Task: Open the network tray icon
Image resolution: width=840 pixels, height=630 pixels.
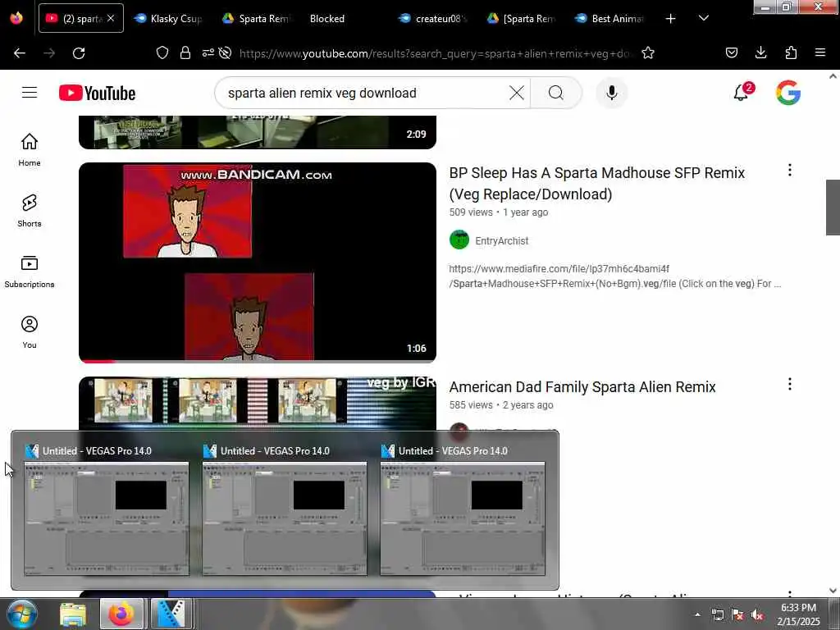Action: (x=717, y=615)
